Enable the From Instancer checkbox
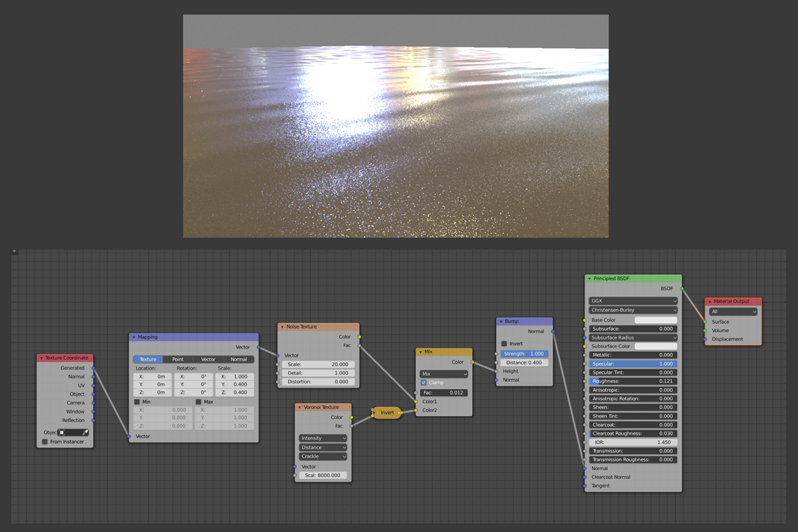This screenshot has width=798, height=532. [x=45, y=442]
